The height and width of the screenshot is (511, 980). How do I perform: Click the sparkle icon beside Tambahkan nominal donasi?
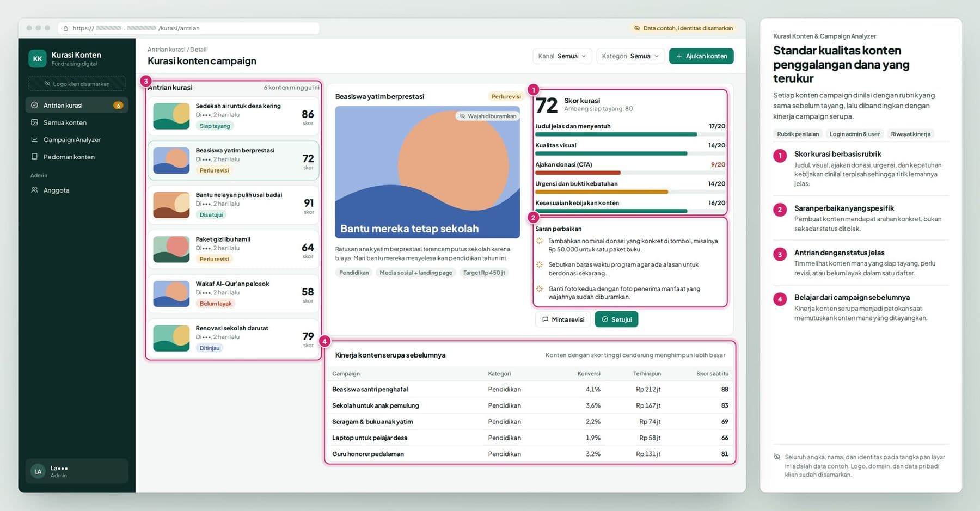(540, 241)
